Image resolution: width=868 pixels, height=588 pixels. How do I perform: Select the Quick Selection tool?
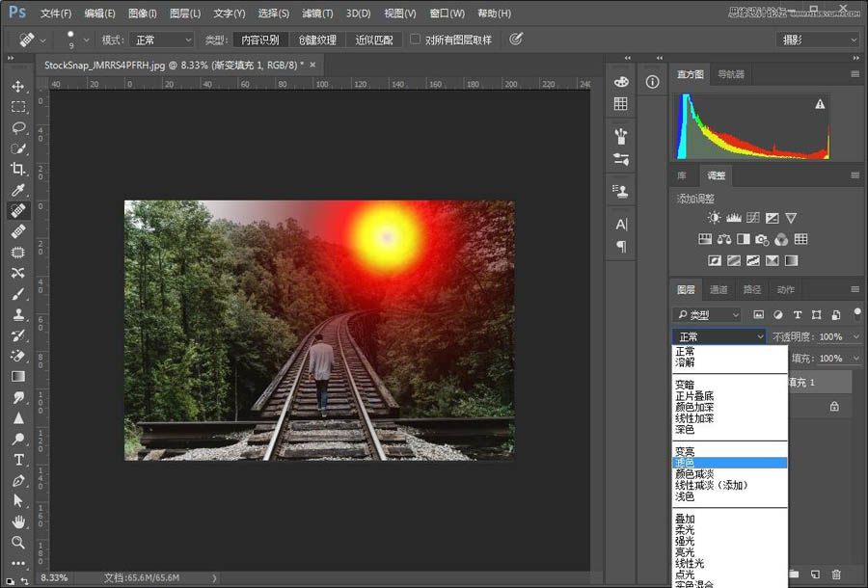coord(18,148)
